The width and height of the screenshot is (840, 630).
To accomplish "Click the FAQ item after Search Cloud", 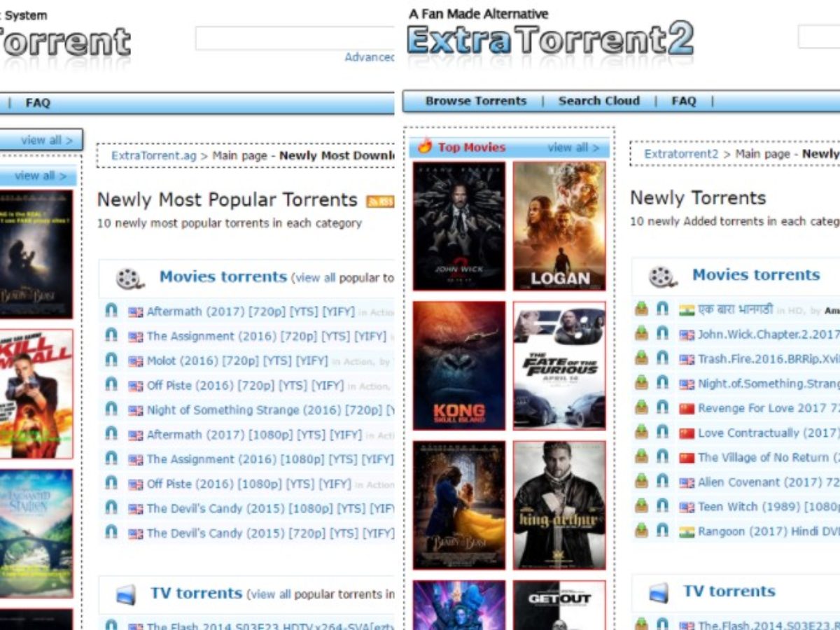I will tap(683, 101).
